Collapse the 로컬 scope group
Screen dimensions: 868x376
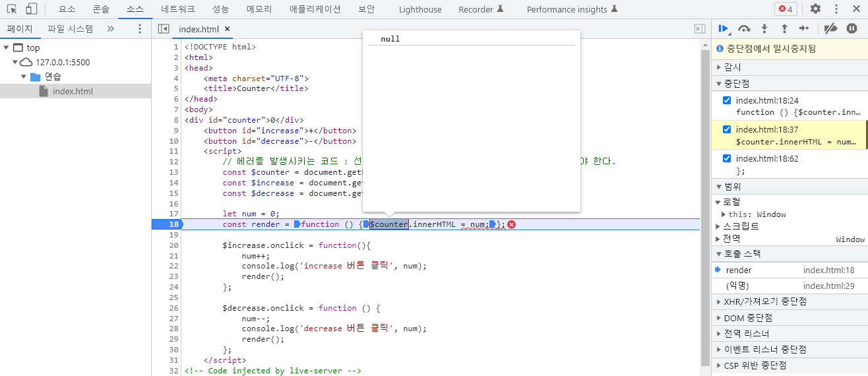(x=718, y=202)
